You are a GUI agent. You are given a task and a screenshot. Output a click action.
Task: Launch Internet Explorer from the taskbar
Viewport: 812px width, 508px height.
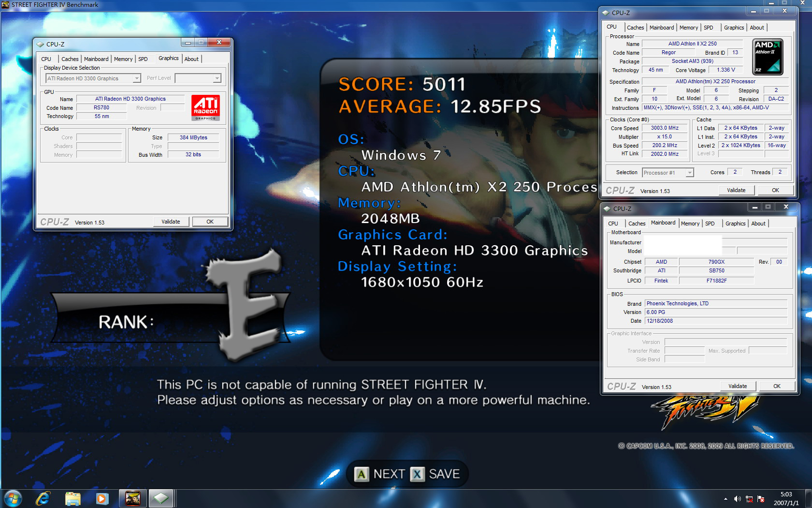point(43,498)
